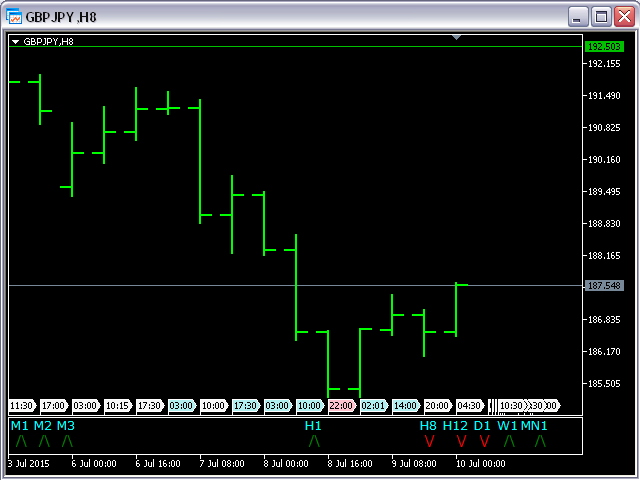Click the green up arrow under M3

pyautogui.click(x=67, y=441)
